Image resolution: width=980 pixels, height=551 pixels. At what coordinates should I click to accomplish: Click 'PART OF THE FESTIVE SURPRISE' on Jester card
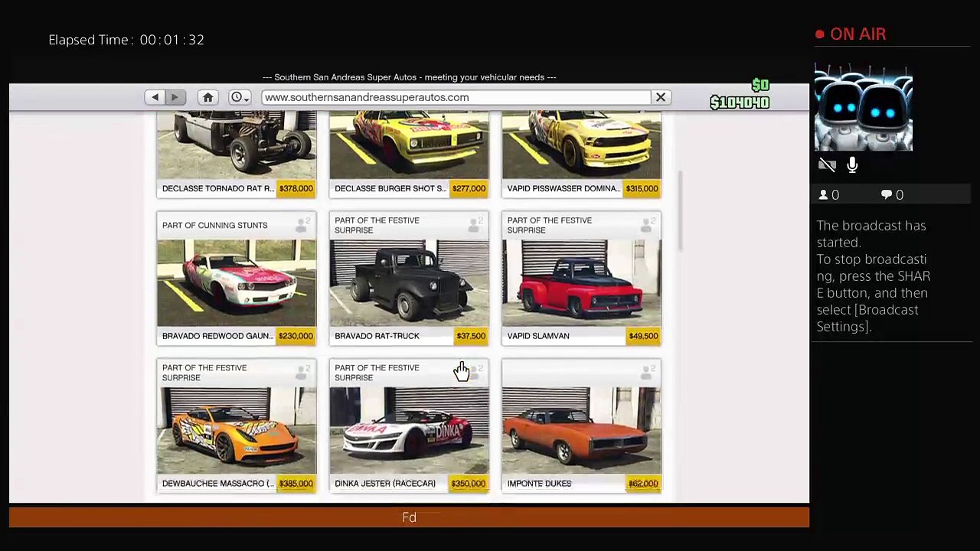(x=377, y=373)
